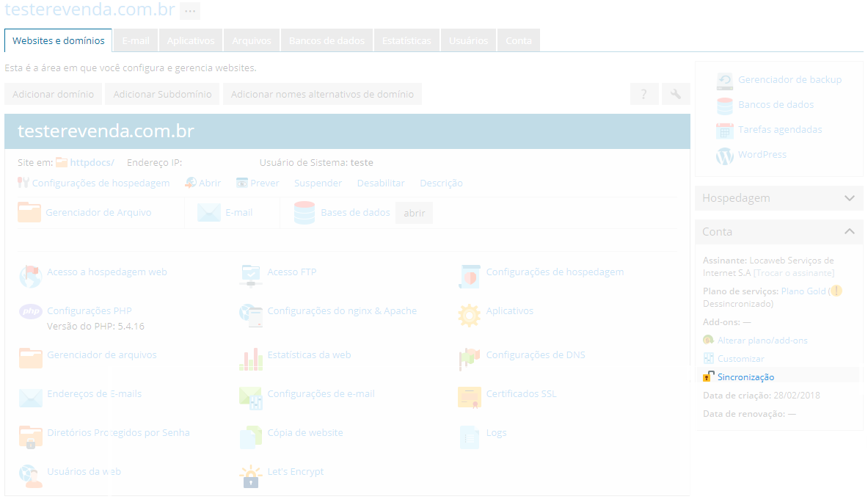Viewport: 868px width, 502px height.
Task: Click Alterar plano/add-ons link
Action: pos(762,341)
